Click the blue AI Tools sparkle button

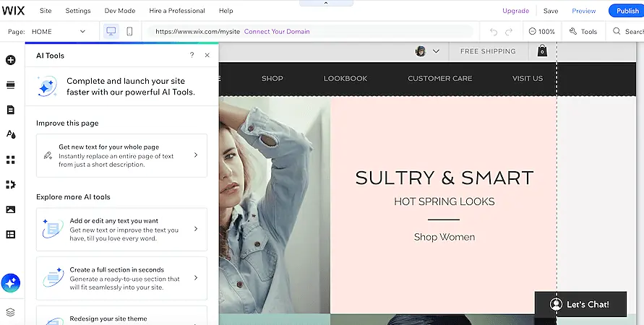pos(11,282)
